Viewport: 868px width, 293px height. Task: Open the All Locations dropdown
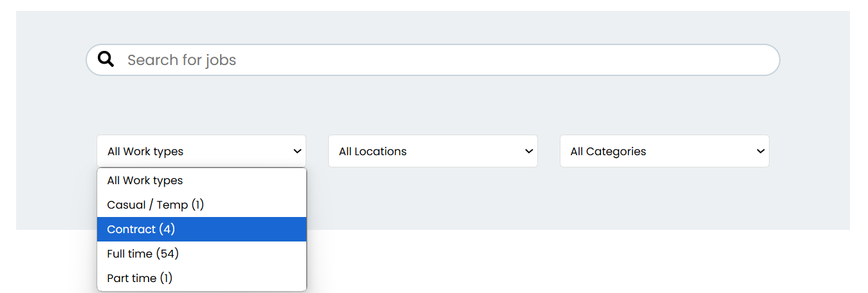(433, 151)
